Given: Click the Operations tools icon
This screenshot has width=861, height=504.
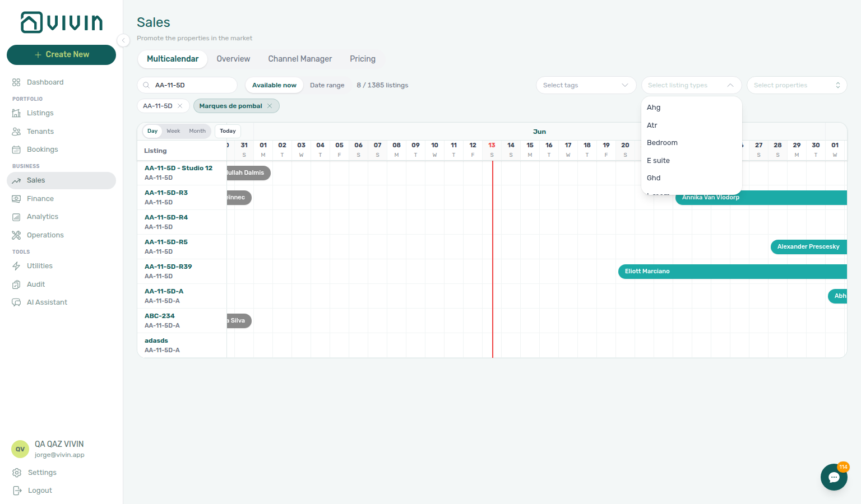Looking at the screenshot, I should [x=16, y=235].
